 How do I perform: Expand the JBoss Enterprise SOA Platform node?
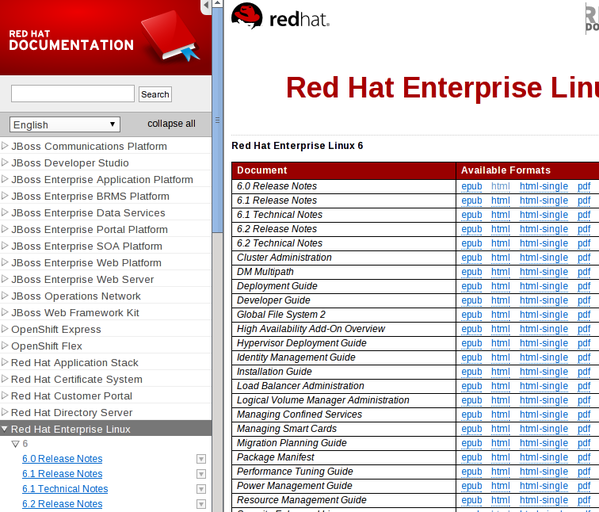(5, 246)
